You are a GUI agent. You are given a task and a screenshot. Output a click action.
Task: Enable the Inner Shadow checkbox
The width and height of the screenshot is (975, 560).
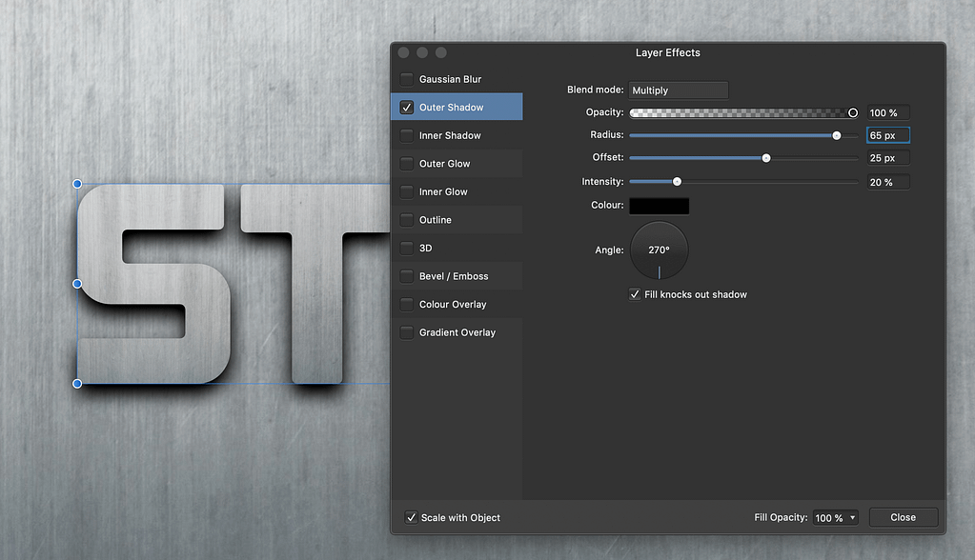pos(407,135)
